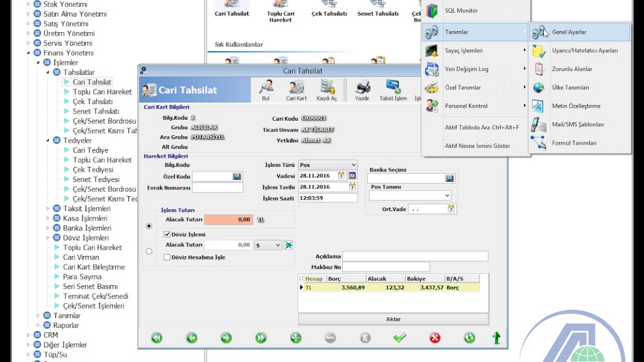The width and height of the screenshot is (644, 362).
Task: Expand the Raporlar tree node
Action: [x=38, y=325]
